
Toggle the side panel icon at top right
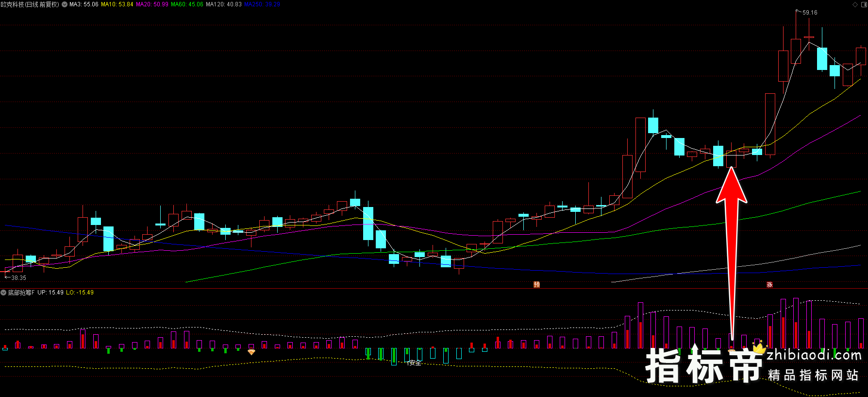click(864, 4)
